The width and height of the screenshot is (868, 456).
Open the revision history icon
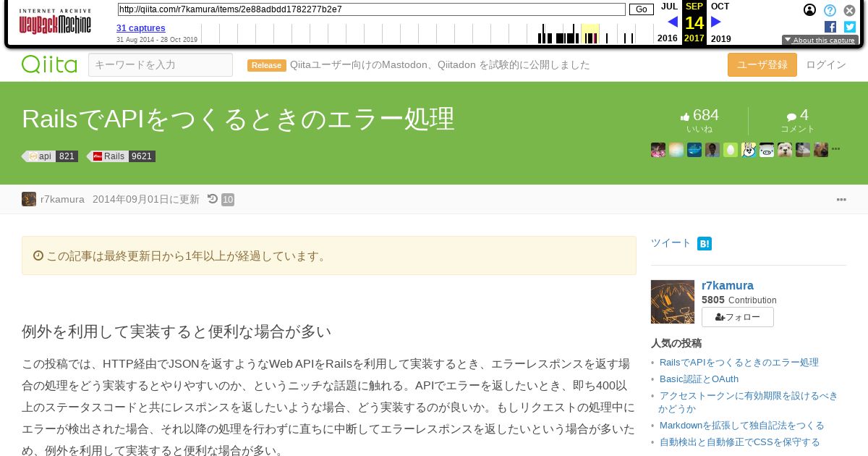213,199
